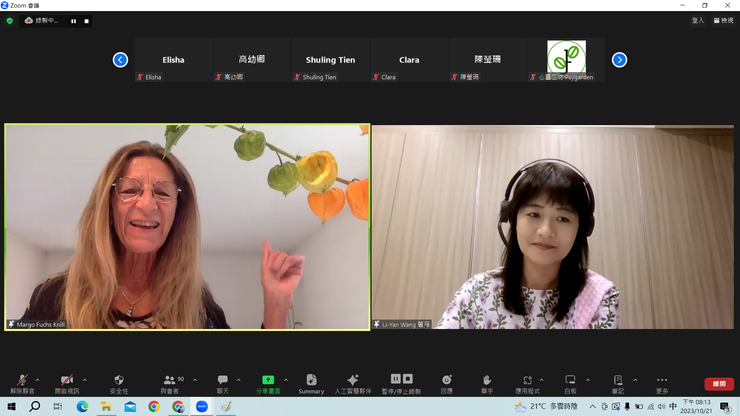Open Google Chrome from the Windows taskbar
This screenshot has height=416, width=740.
154,407
